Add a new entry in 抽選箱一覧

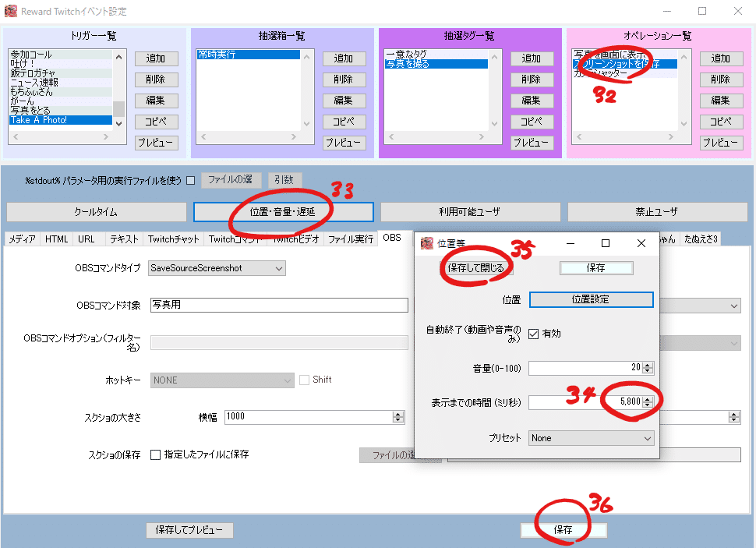click(x=344, y=58)
